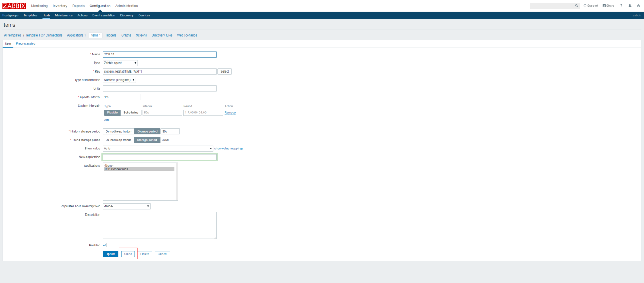Viewport: 644px width, 283px height.
Task: Open the Screens link
Action: 141,35
